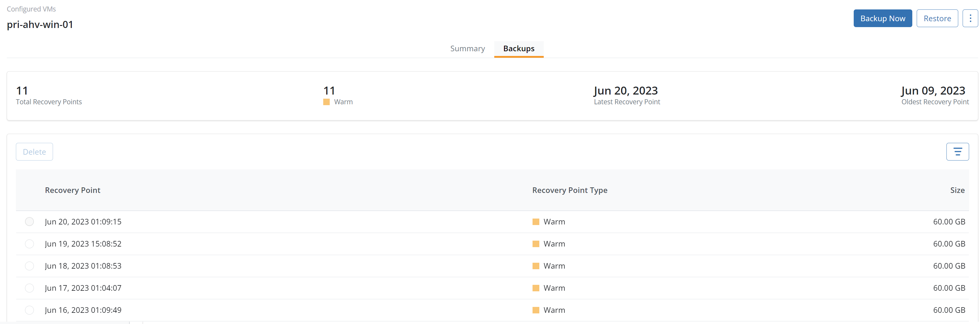Select Jun 18, 2023 01:08:53 recovery point radio
The height and width of the screenshot is (324, 980).
click(29, 266)
